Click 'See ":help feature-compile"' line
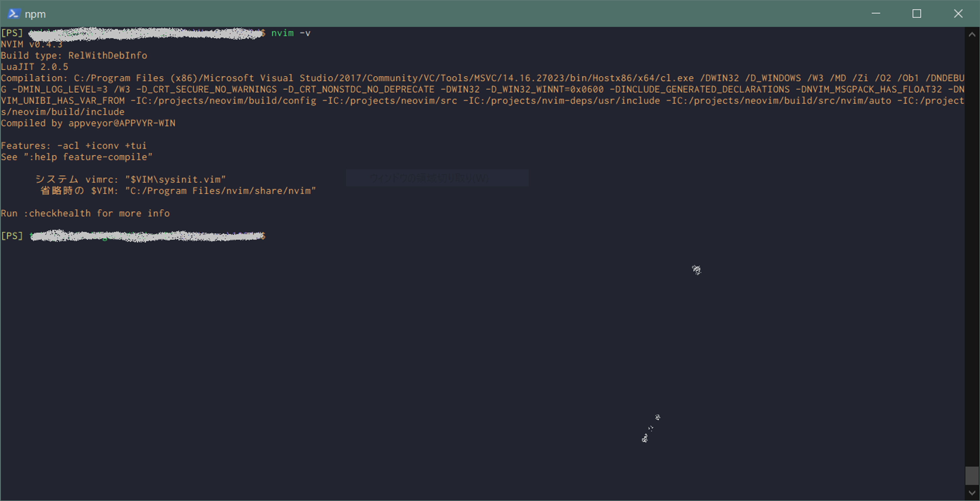Image resolution: width=980 pixels, height=501 pixels. point(77,157)
